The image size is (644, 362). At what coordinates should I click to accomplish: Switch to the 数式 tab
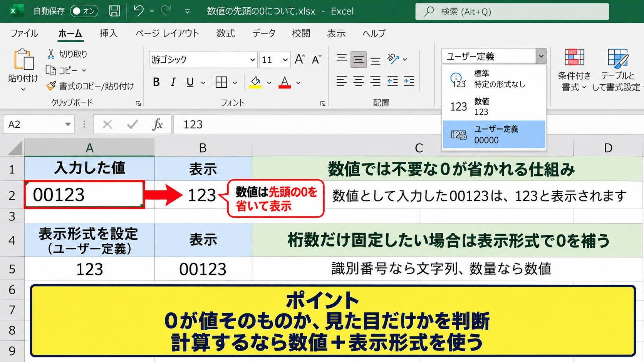click(225, 33)
